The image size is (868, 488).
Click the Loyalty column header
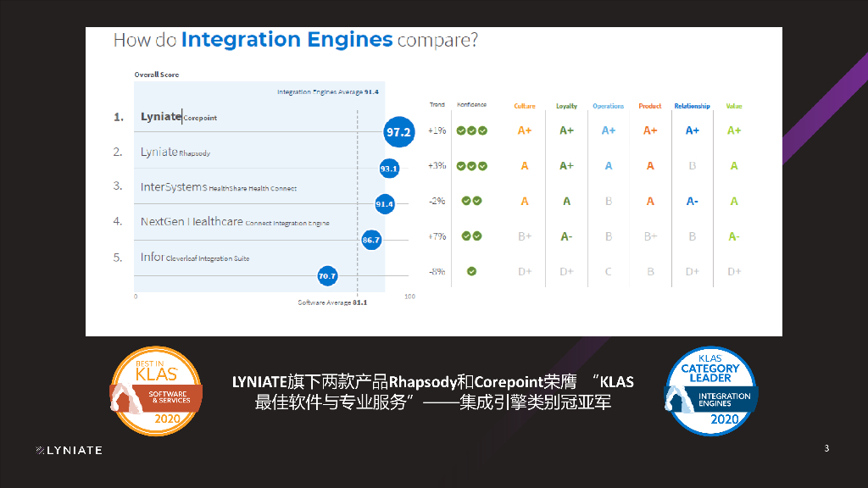(x=566, y=106)
